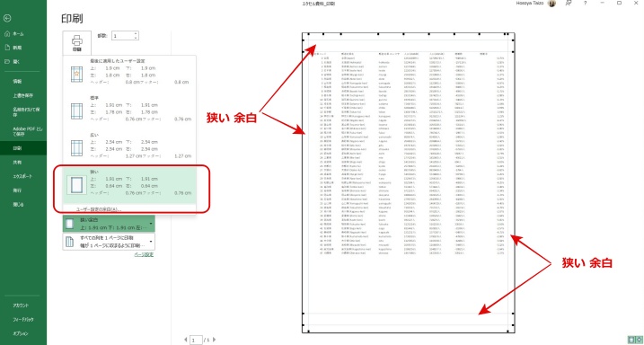The height and width of the screenshot is (345, 644).
Task: Select 上書き保存 (Save) in the sidebar
Action: [x=23, y=96]
